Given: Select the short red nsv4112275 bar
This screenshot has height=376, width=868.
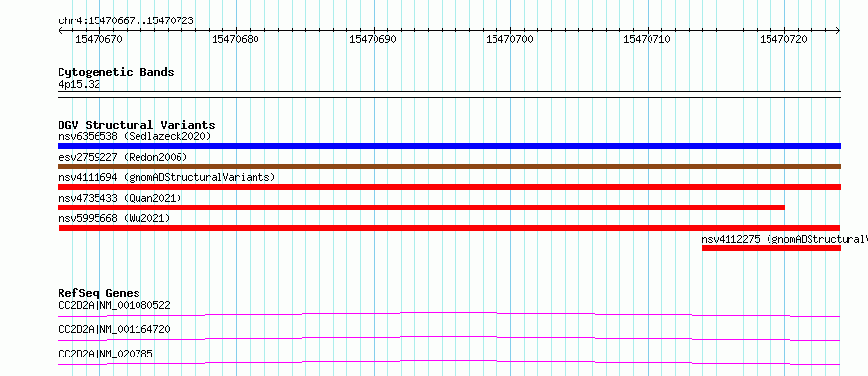Looking at the screenshot, I should tap(771, 248).
